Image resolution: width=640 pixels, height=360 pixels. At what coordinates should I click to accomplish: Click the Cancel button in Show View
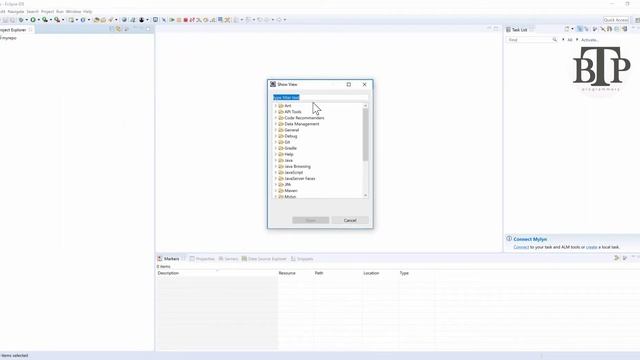[x=350, y=220]
